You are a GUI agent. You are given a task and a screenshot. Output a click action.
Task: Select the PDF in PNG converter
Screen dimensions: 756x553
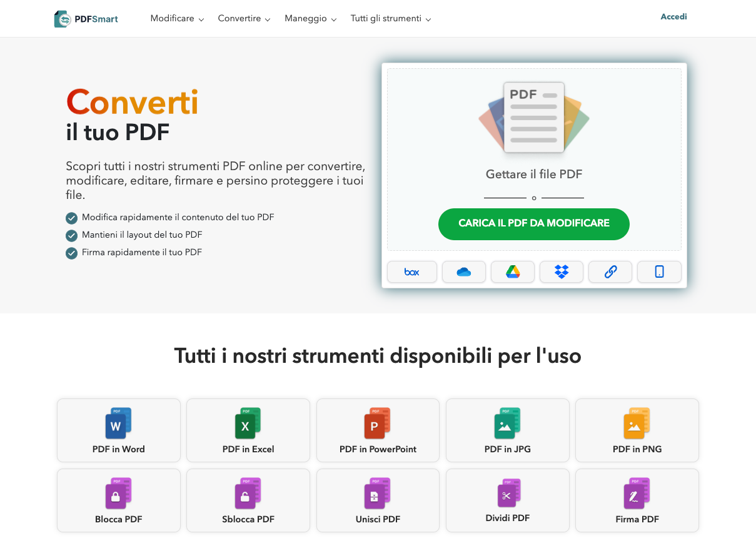(637, 430)
